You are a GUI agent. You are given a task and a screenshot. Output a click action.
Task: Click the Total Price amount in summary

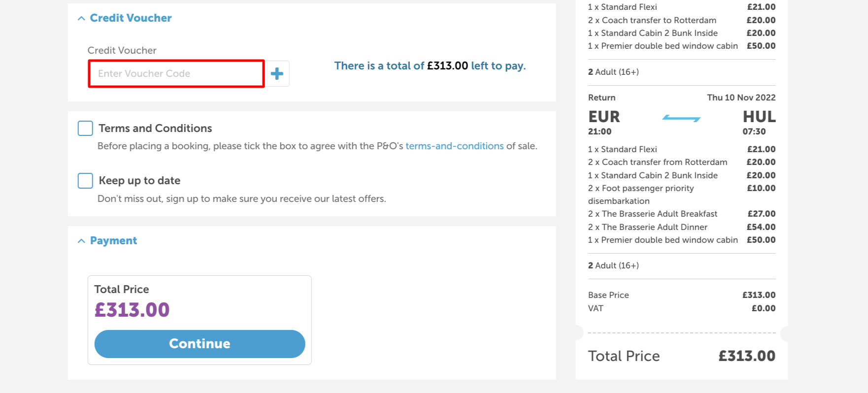(746, 356)
